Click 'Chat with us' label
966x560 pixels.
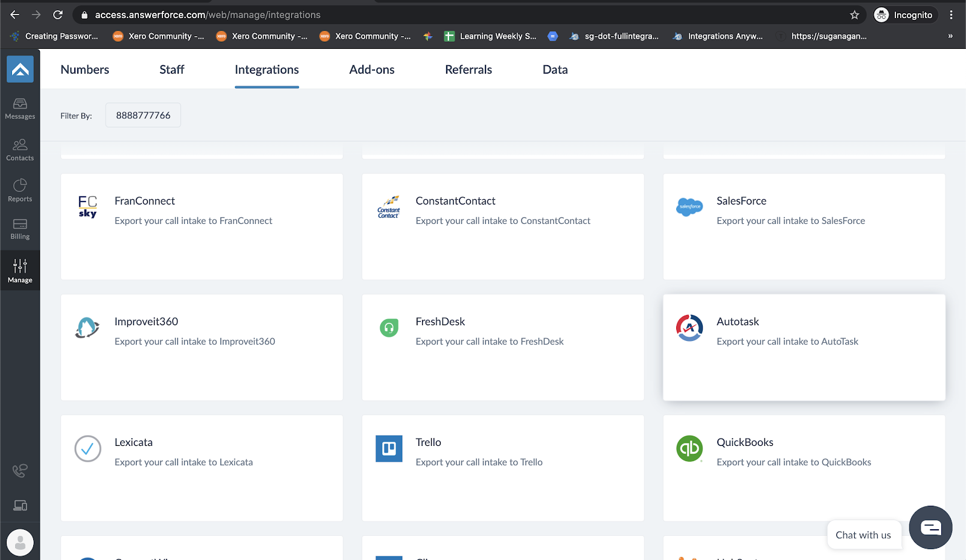(x=863, y=535)
